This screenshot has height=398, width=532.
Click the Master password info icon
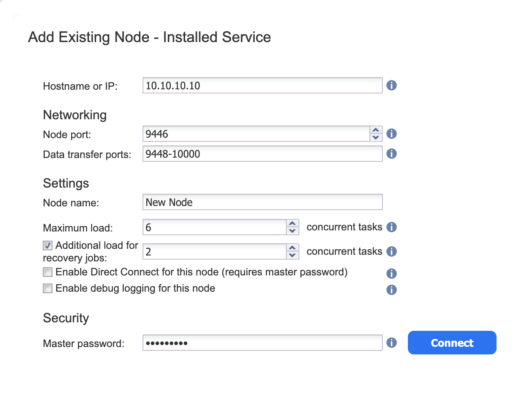click(x=391, y=343)
